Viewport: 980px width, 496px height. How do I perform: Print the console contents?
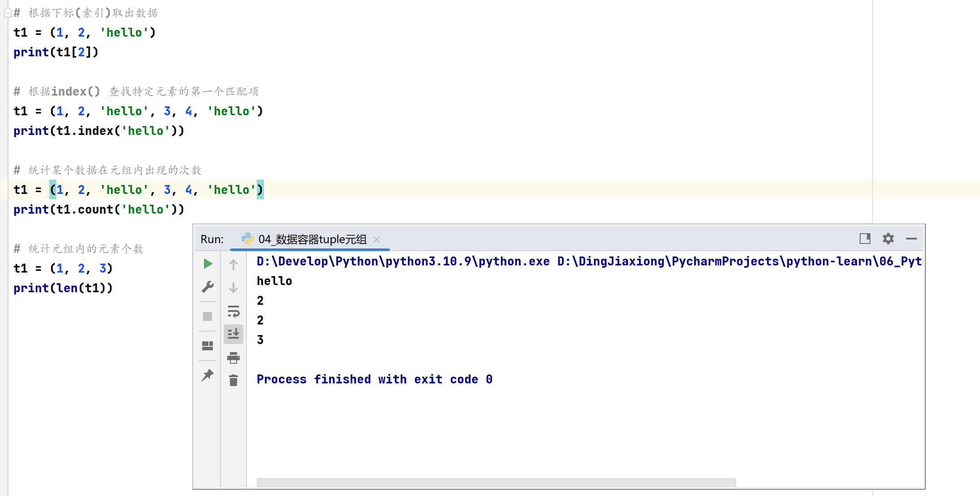point(233,358)
